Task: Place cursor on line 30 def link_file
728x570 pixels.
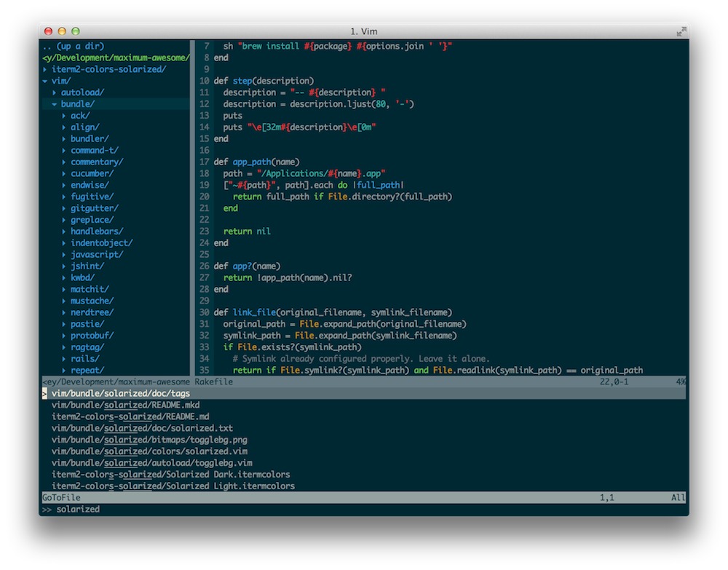Action: 333,312
